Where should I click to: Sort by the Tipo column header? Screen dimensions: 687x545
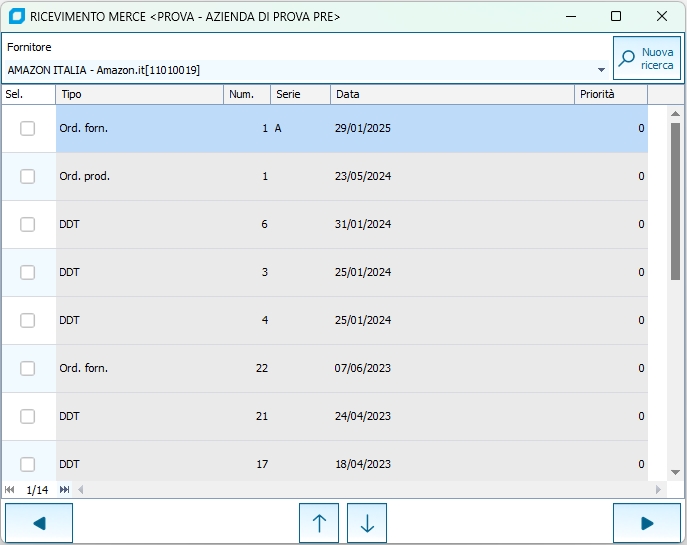[139, 94]
